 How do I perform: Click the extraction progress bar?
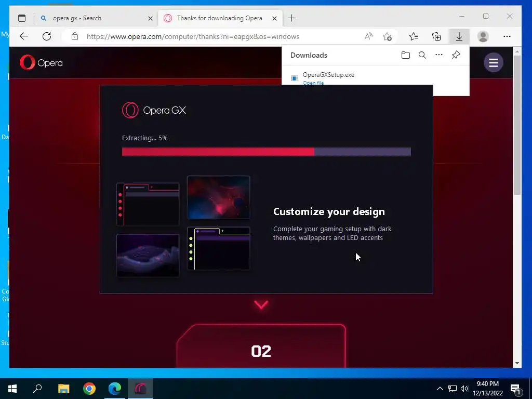tap(267, 152)
